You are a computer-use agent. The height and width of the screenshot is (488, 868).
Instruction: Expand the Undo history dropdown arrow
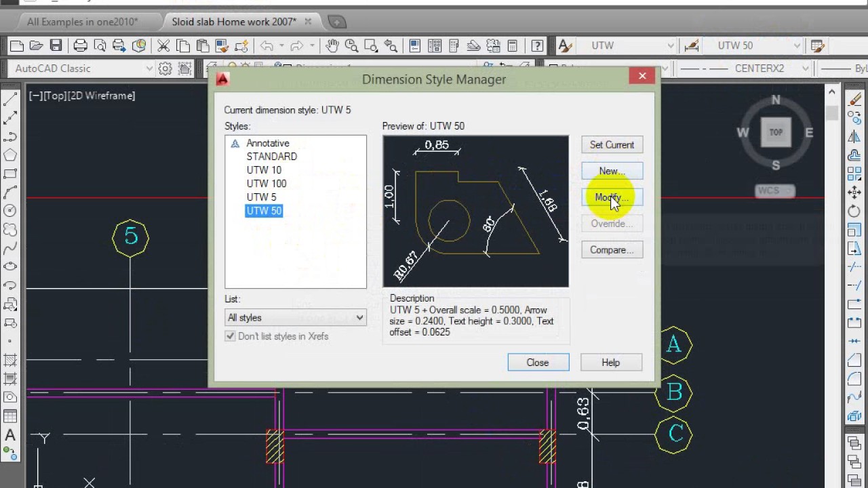tap(282, 46)
